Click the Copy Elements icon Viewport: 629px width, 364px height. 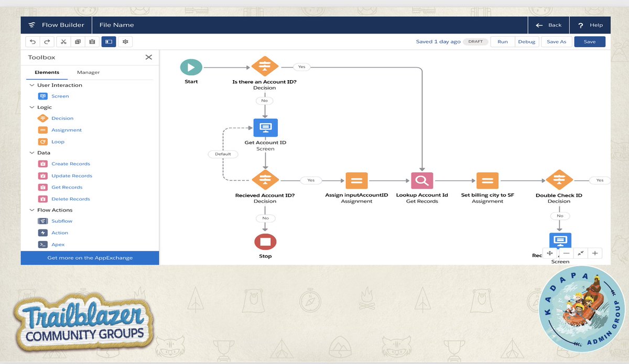(x=78, y=41)
